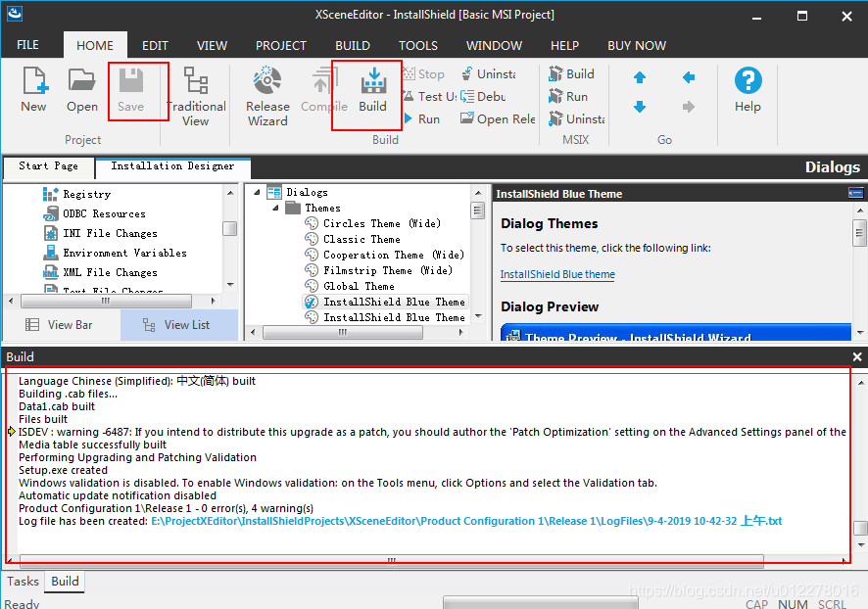
Task: Open Help from ribbon
Action: tap(747, 90)
